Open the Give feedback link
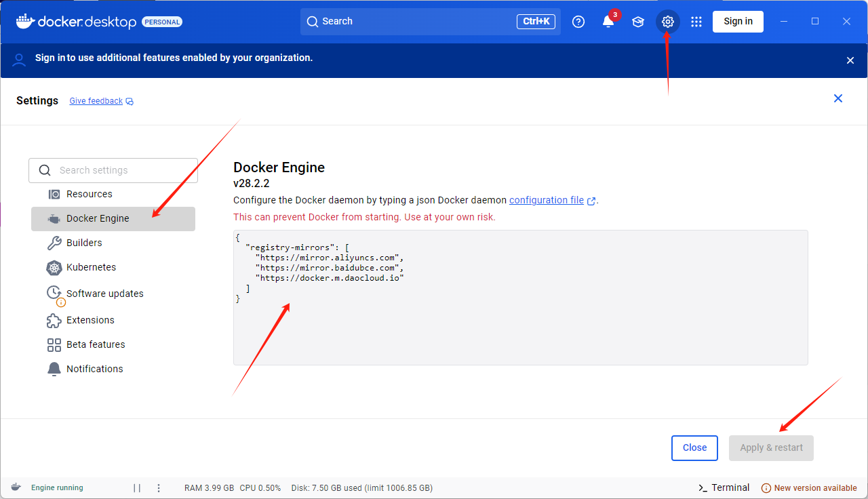The width and height of the screenshot is (868, 499). pyautogui.click(x=96, y=101)
